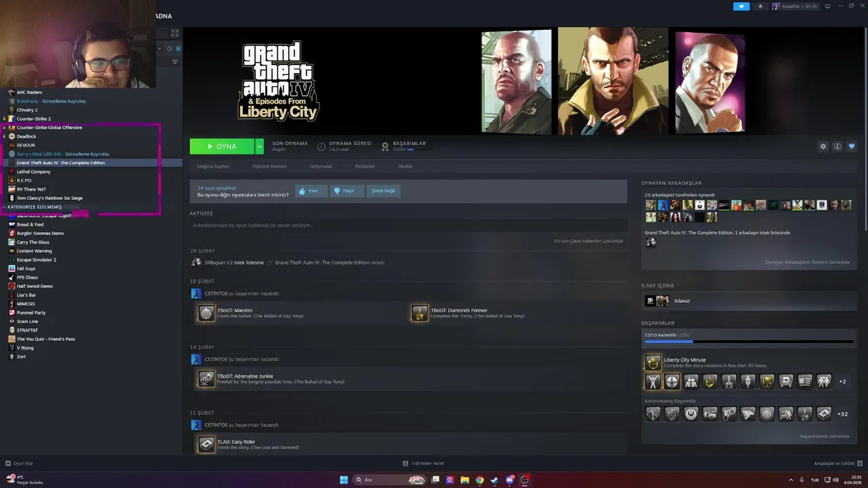Open Steam announcements megaphone button
The image size is (868, 488).
tap(741, 6)
